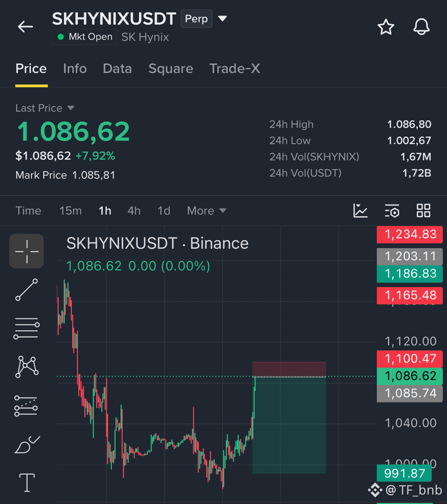The height and width of the screenshot is (504, 447).
Task: Tap the green 1,086.62 current price label
Action: (x=410, y=376)
